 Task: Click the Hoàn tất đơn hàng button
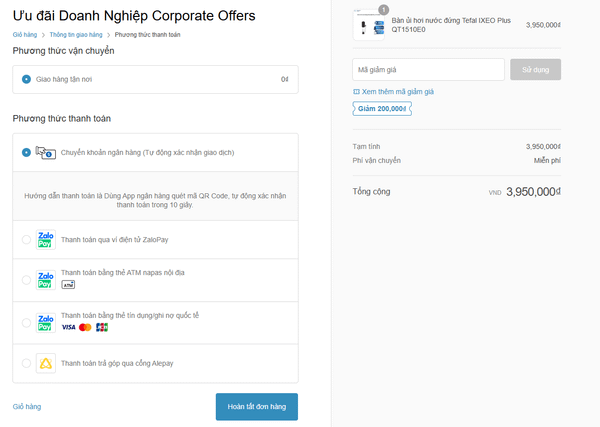[x=256, y=407]
